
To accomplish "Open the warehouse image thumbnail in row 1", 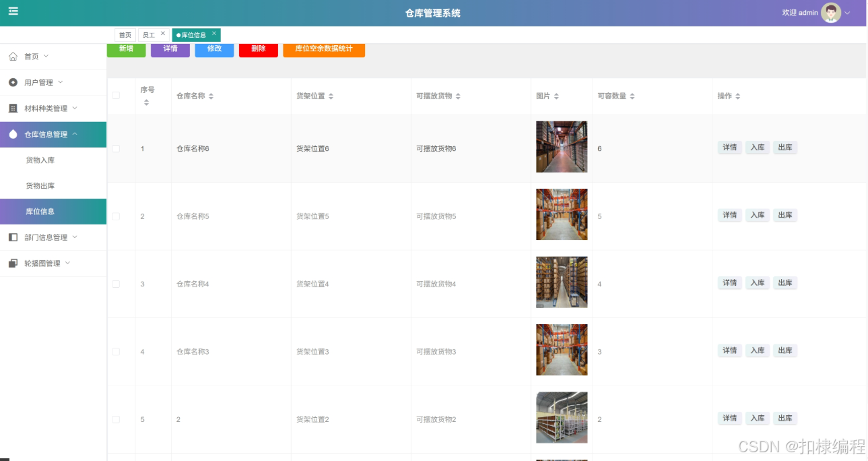I will tap(561, 146).
